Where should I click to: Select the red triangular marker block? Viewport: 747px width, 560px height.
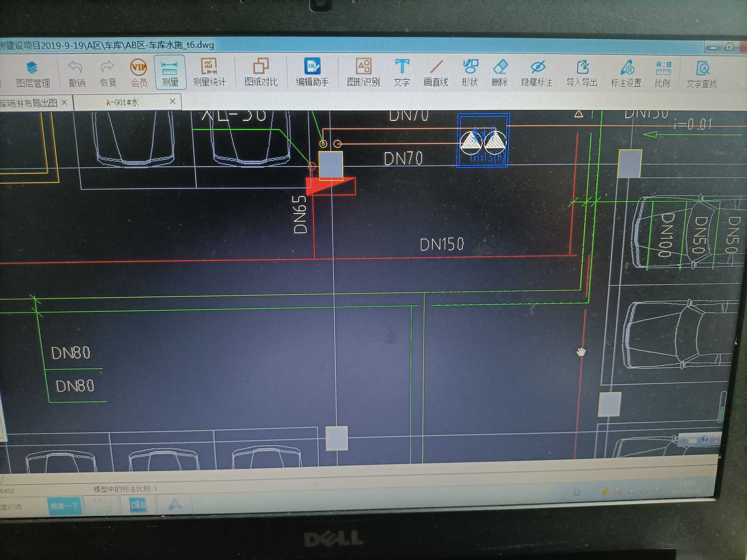pyautogui.click(x=331, y=186)
